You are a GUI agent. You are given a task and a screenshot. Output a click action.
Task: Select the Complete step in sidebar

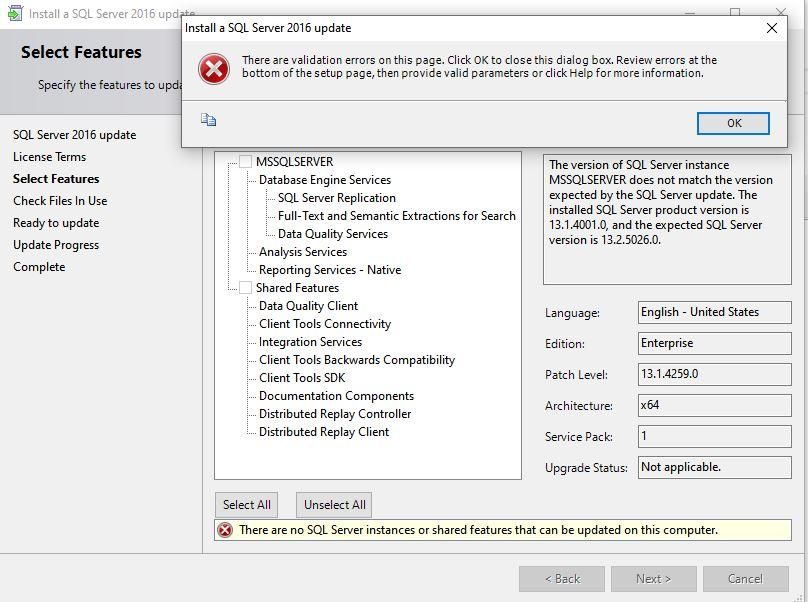click(39, 267)
